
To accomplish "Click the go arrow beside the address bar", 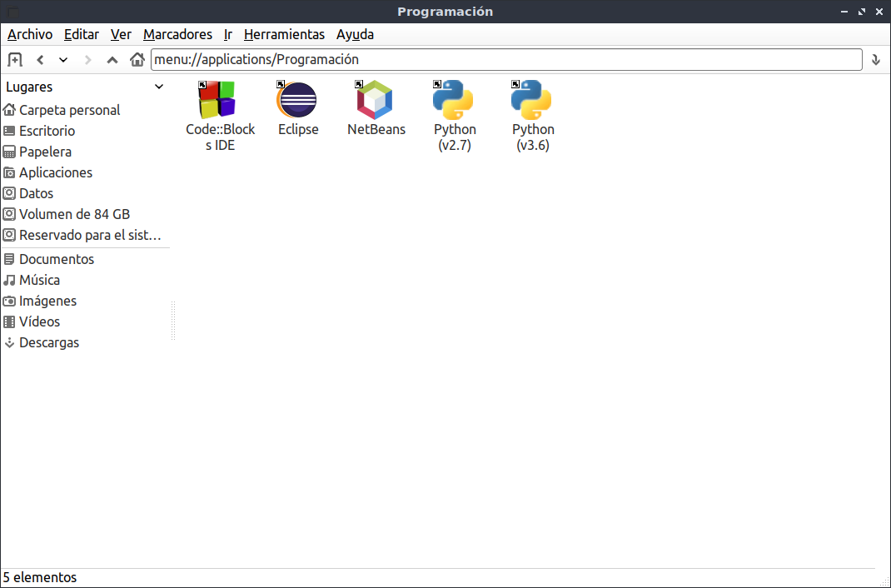I will (x=876, y=60).
